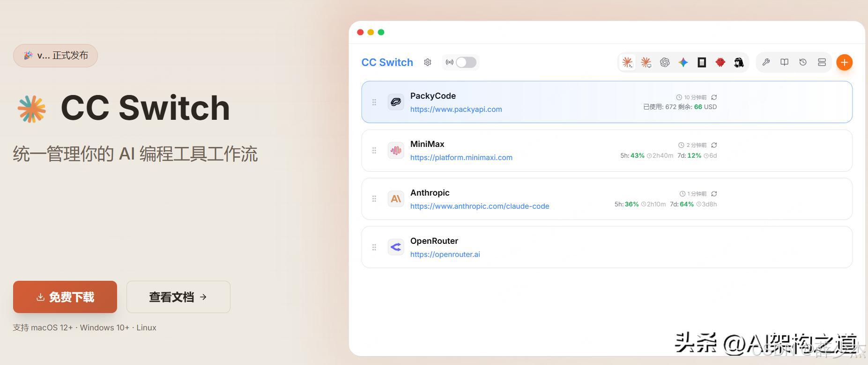The height and width of the screenshot is (365, 868).
Task: Click the Anthropic drag handle
Action: click(374, 199)
